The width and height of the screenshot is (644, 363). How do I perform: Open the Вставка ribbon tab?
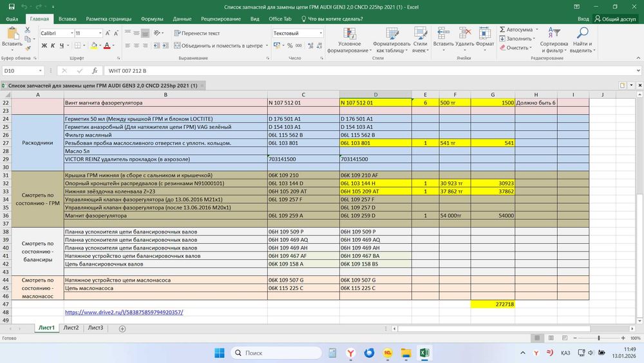(x=68, y=19)
